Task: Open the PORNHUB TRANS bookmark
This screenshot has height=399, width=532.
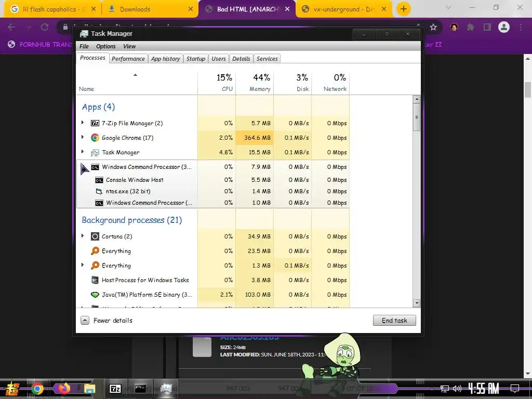Action: [x=40, y=45]
